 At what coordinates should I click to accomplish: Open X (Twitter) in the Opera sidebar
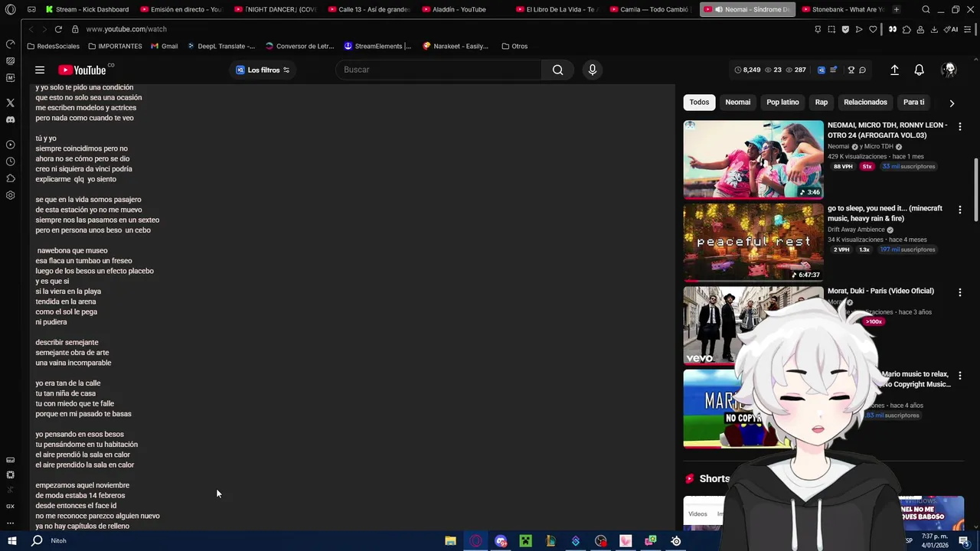pos(11,103)
